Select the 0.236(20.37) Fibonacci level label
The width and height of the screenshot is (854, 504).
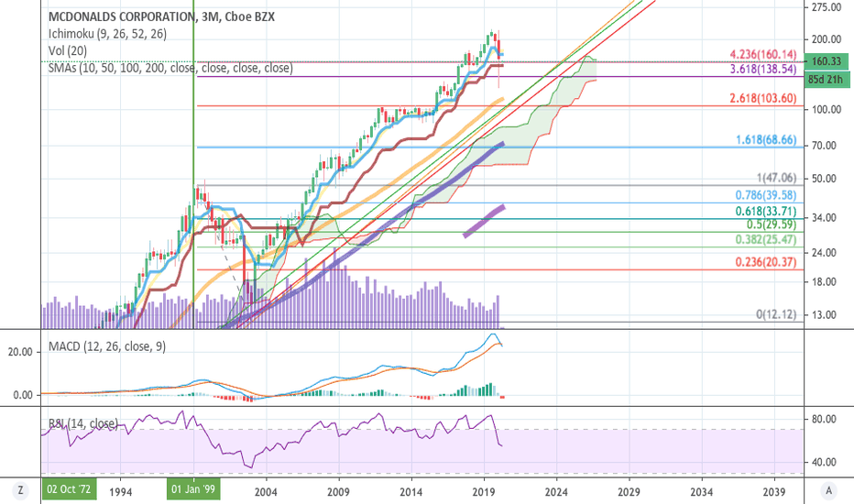(766, 262)
